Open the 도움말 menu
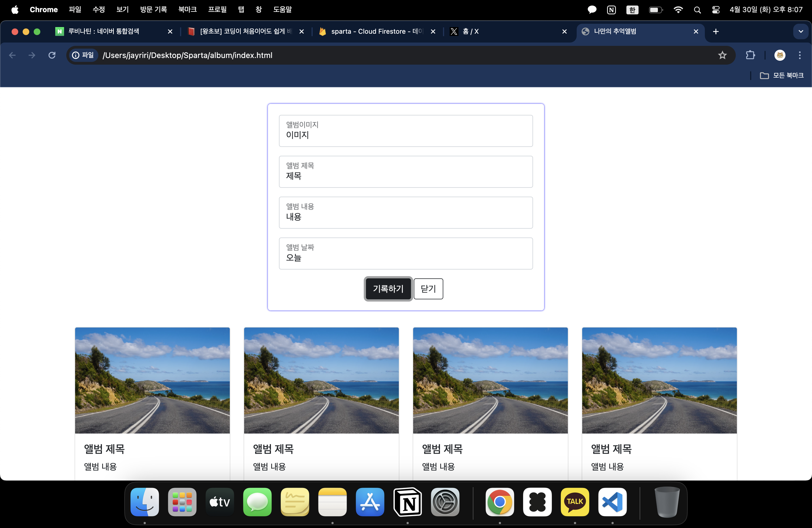The height and width of the screenshot is (528, 812). coord(283,10)
